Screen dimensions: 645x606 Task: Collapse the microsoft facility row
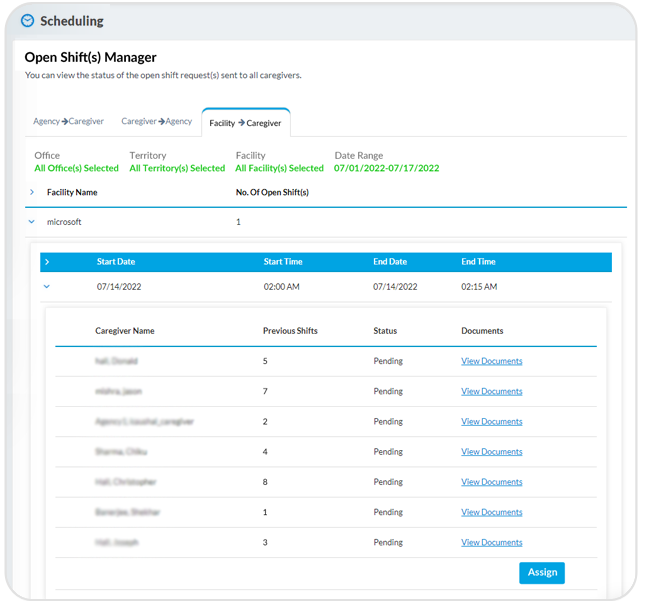[x=32, y=222]
